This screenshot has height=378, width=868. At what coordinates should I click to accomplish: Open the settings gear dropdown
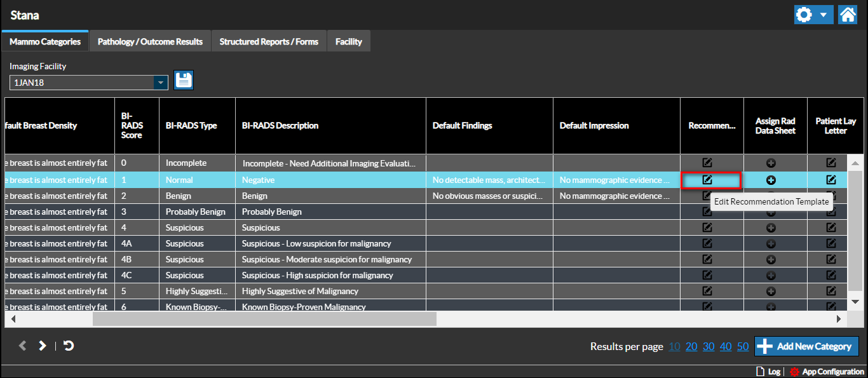(813, 15)
